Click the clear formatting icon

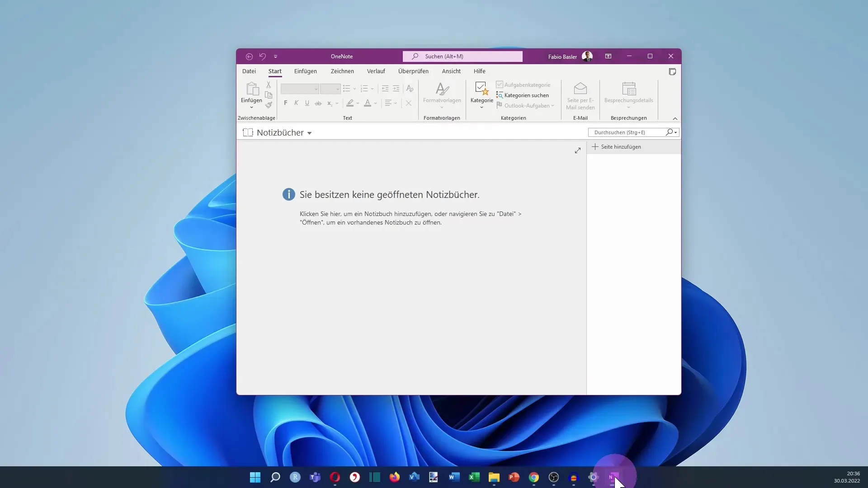[x=410, y=89]
